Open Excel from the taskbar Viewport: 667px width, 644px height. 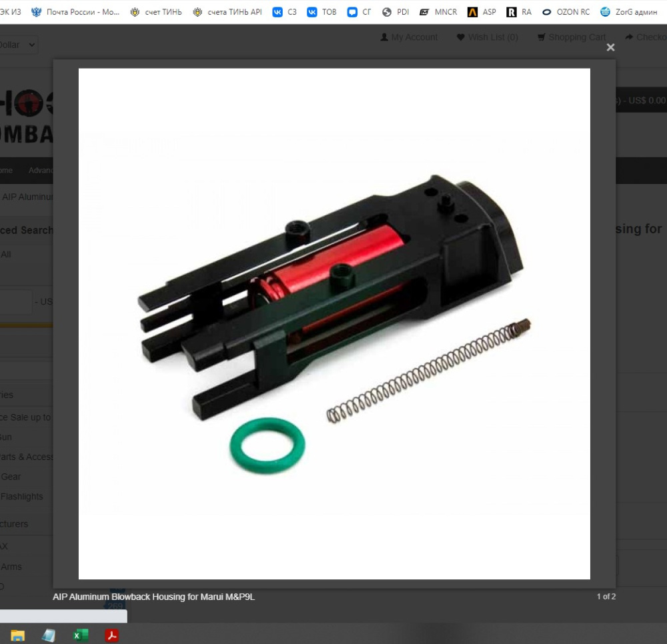[81, 635]
